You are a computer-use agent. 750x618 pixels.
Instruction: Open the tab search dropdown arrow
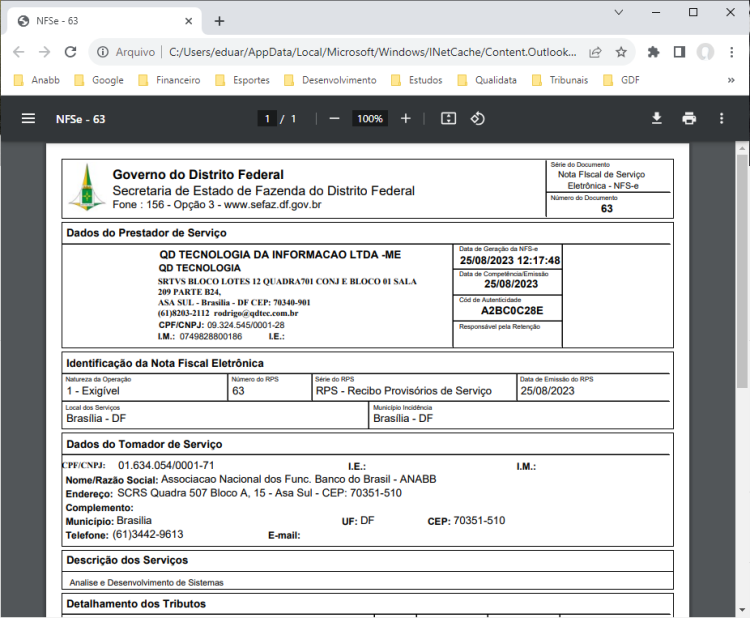tap(618, 12)
